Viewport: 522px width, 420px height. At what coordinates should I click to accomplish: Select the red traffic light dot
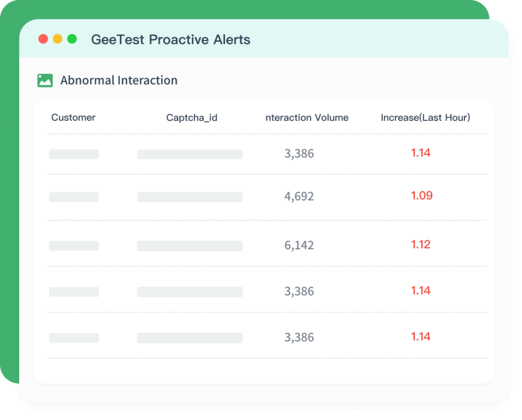pyautogui.click(x=43, y=38)
